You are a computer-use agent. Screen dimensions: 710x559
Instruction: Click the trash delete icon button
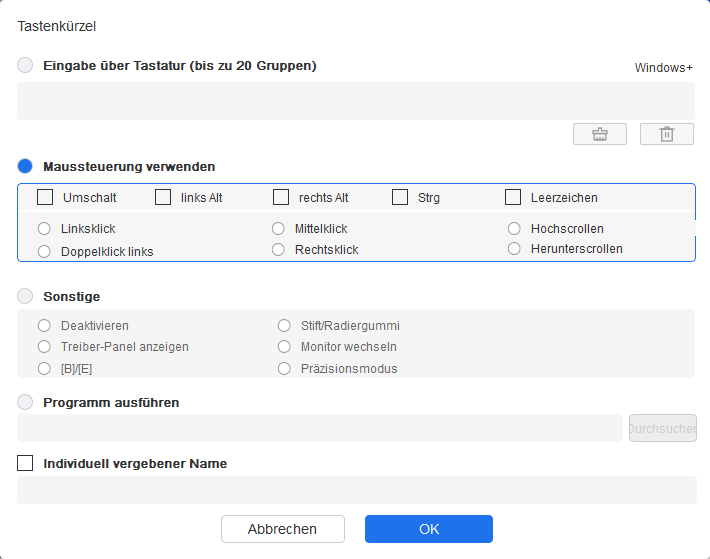point(667,134)
